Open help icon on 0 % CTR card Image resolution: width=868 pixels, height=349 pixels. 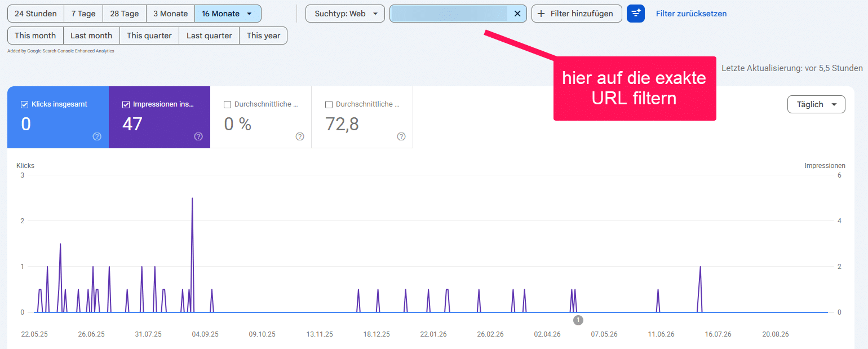click(300, 136)
